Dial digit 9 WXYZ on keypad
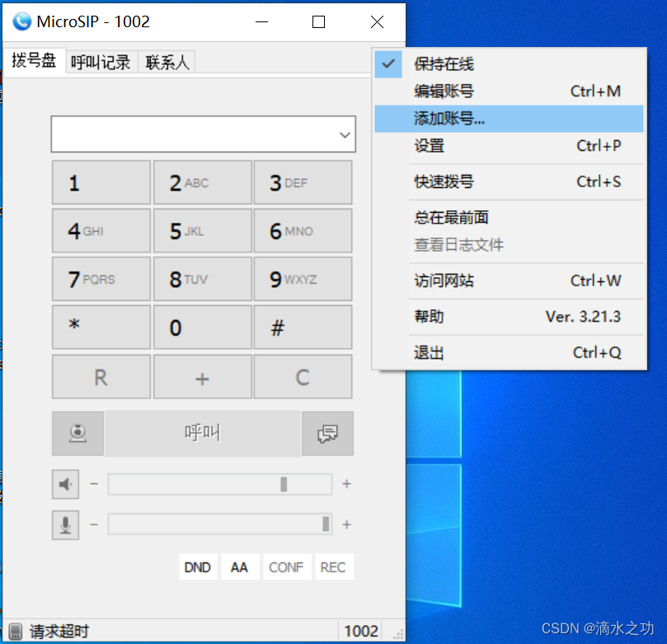This screenshot has width=667, height=644. (303, 279)
